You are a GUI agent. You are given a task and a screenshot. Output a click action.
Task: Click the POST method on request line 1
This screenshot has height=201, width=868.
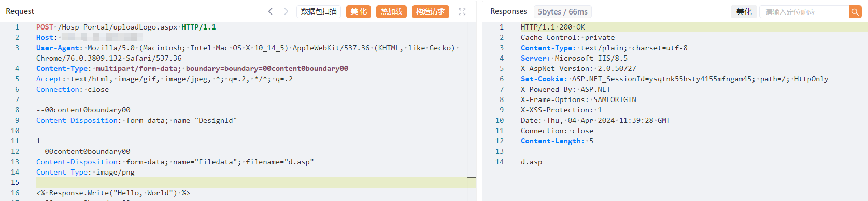[x=45, y=27]
